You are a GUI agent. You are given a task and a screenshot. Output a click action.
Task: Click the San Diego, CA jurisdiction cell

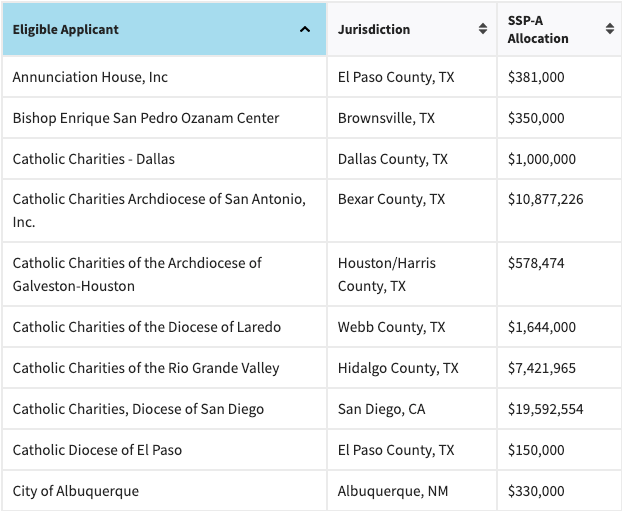pos(412,409)
